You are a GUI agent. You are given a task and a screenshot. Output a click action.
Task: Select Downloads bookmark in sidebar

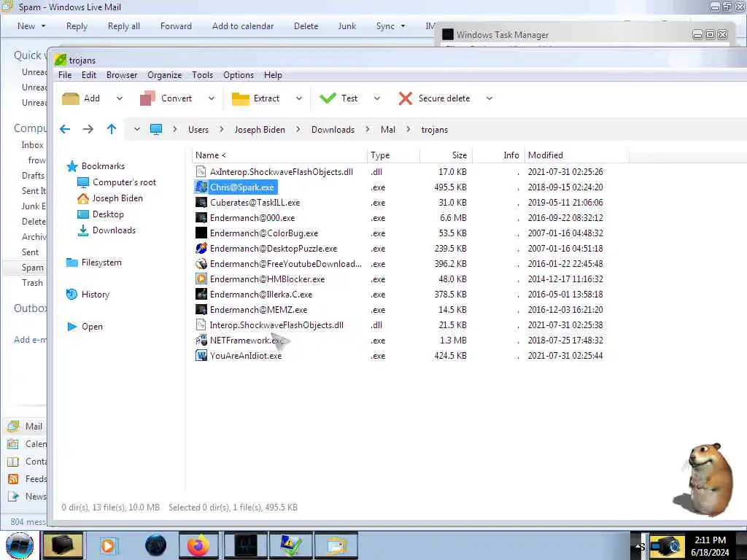[114, 230]
